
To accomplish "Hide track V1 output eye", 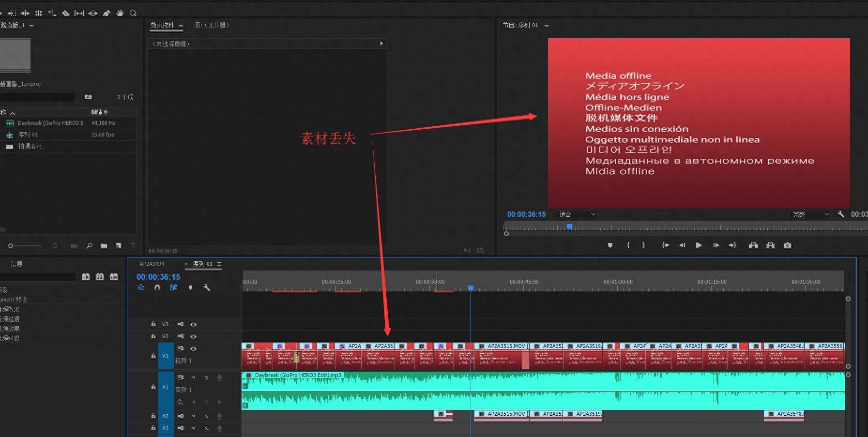I will pyautogui.click(x=193, y=348).
